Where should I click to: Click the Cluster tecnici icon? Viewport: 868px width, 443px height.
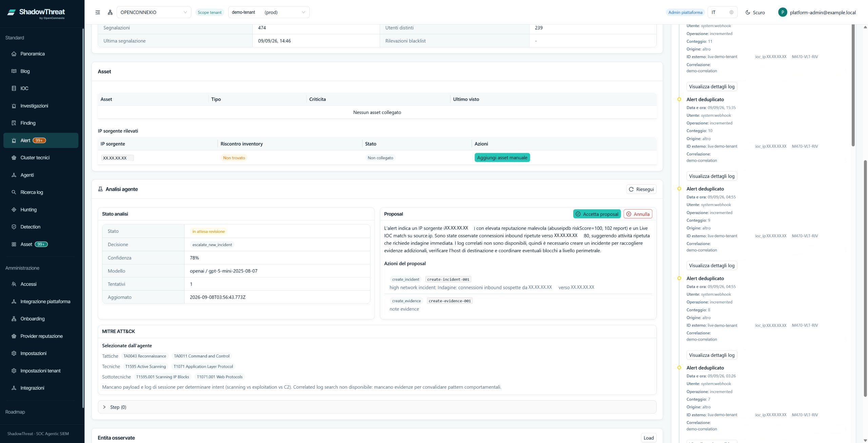[14, 158]
